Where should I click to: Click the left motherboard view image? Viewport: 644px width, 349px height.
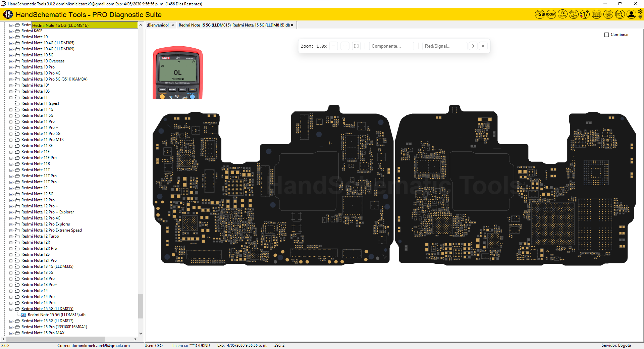pos(273,185)
